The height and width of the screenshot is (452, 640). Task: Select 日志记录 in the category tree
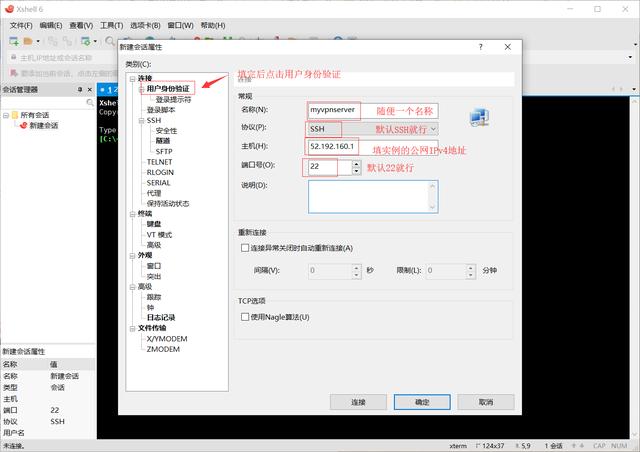tap(161, 318)
